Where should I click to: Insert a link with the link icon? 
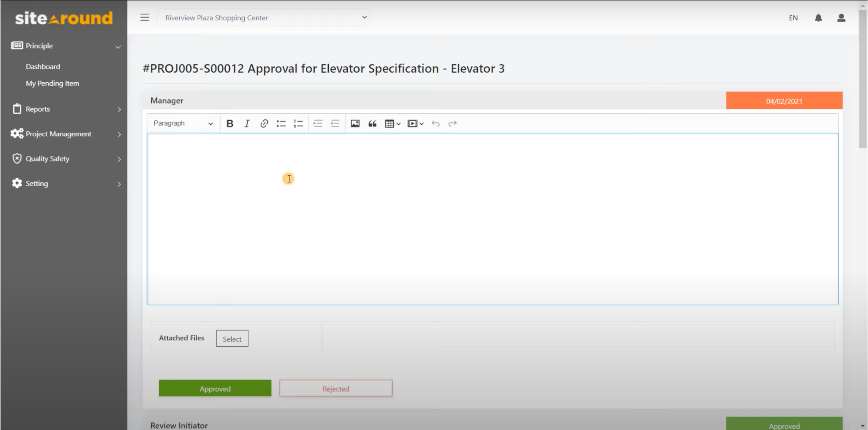click(x=264, y=123)
